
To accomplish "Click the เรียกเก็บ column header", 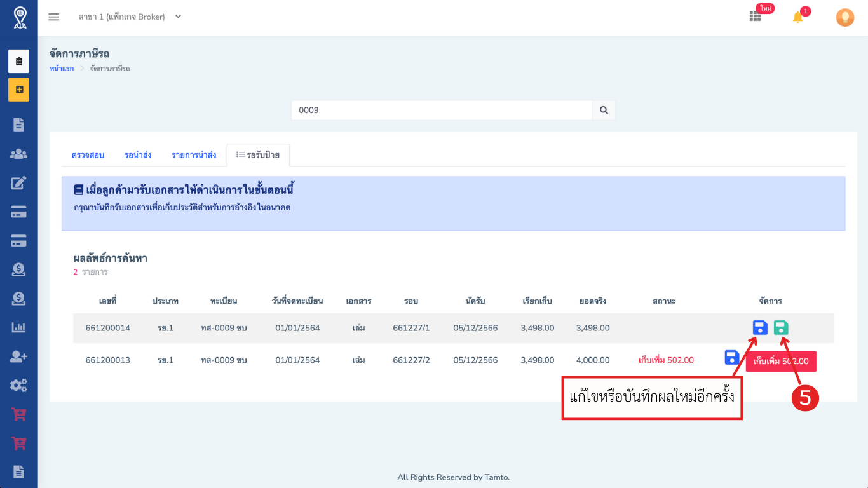I will pyautogui.click(x=537, y=301).
